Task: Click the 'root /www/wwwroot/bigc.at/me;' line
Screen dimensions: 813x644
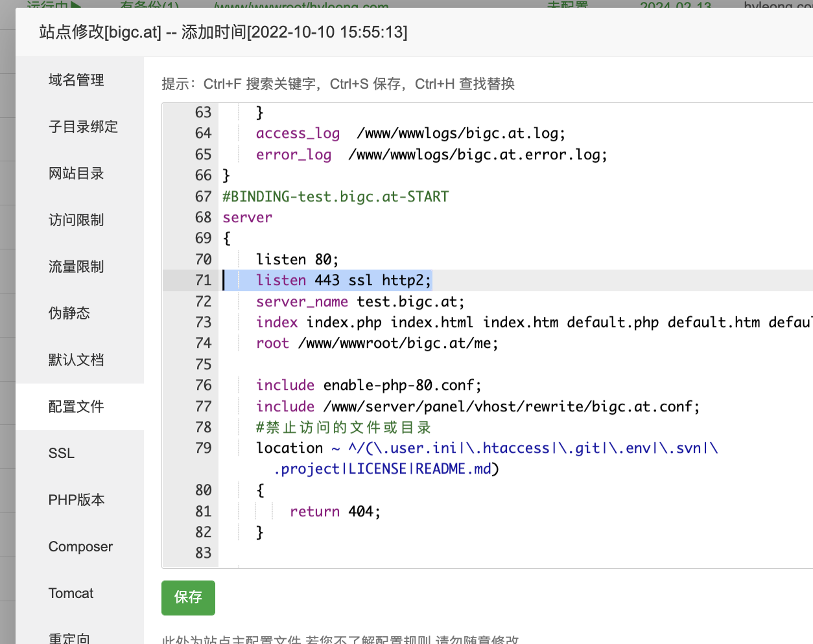Action: [x=377, y=343]
